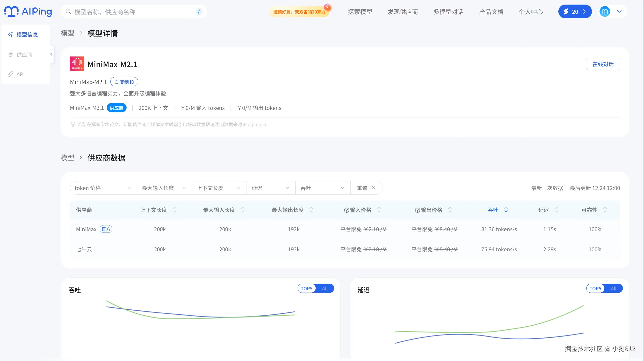Click the input price help icon
The width and height of the screenshot is (644, 361).
pyautogui.click(x=346, y=210)
